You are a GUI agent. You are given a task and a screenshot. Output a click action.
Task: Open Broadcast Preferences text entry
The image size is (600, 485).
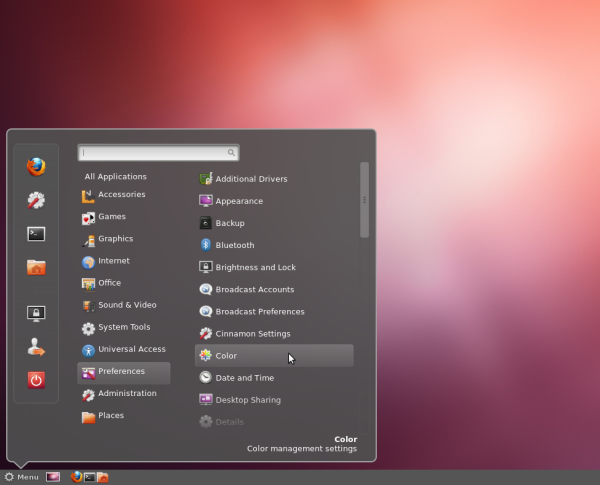260,312
